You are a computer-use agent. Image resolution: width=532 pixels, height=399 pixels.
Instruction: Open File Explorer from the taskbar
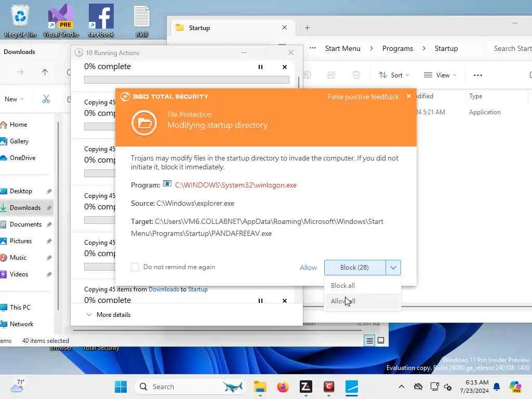[x=260, y=387]
